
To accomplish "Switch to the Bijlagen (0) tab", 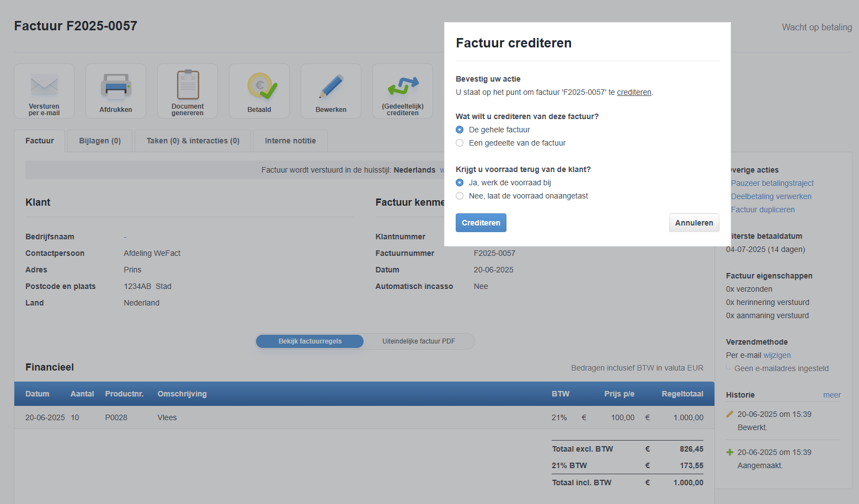I will pyautogui.click(x=100, y=141).
